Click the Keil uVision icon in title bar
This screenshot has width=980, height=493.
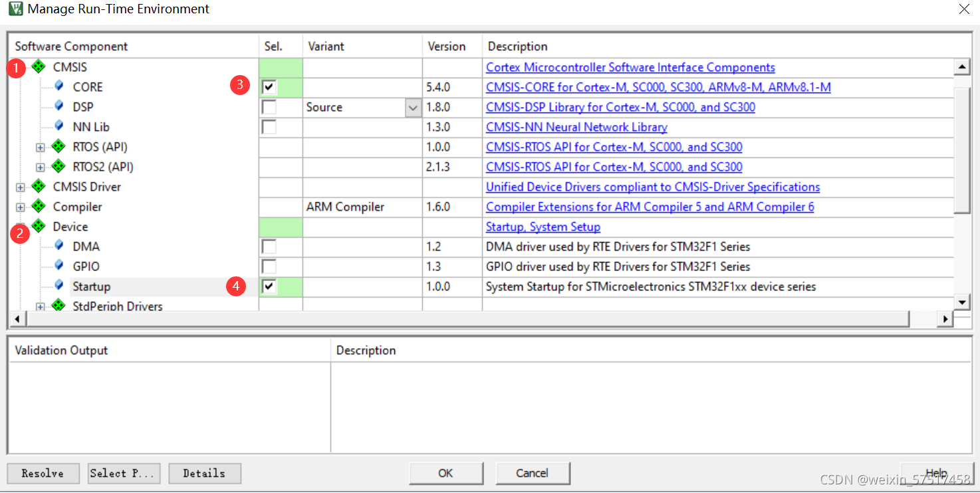pyautogui.click(x=15, y=9)
